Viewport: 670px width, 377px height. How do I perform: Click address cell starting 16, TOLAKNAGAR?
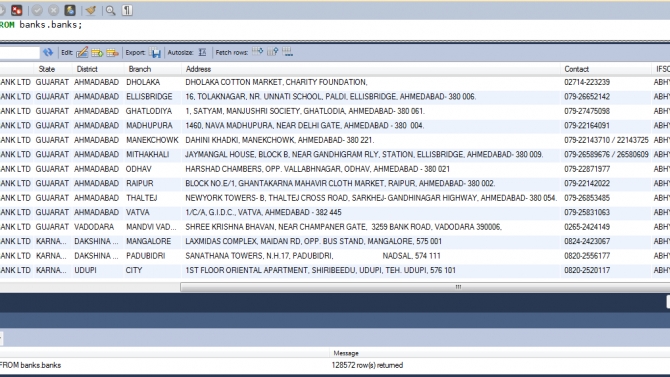click(371, 97)
